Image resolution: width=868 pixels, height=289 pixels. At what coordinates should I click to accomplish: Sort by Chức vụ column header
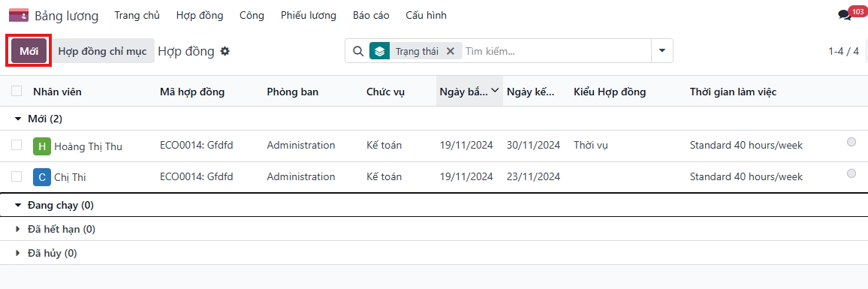(385, 92)
